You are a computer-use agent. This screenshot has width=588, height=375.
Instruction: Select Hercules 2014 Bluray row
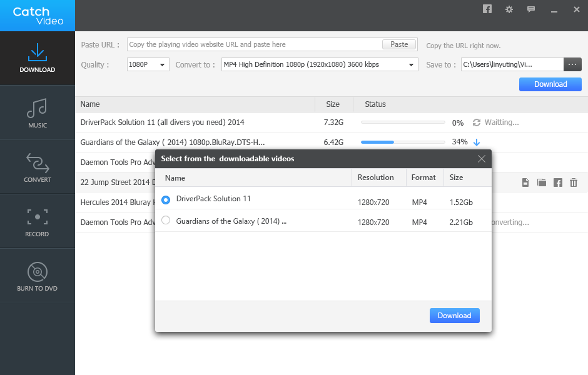coord(115,202)
